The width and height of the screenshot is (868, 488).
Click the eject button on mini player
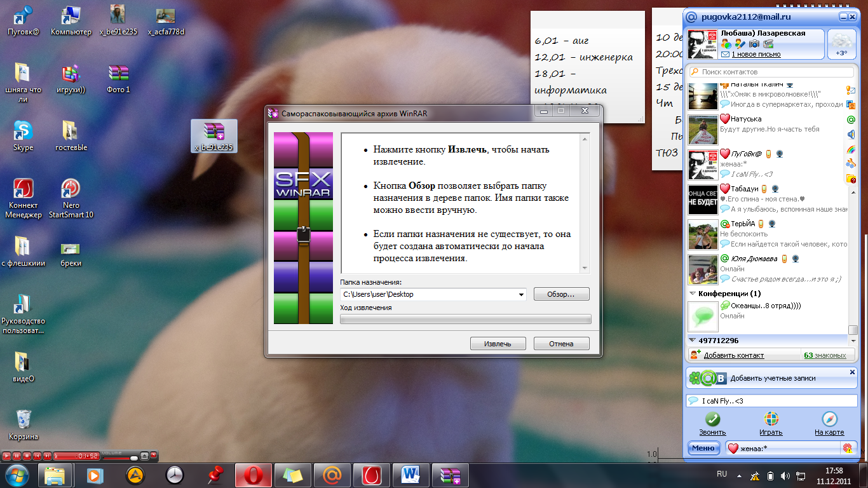coord(145,456)
